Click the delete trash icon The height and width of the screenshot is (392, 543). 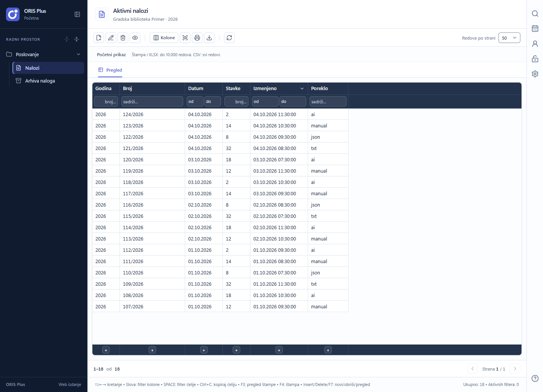pos(123,38)
